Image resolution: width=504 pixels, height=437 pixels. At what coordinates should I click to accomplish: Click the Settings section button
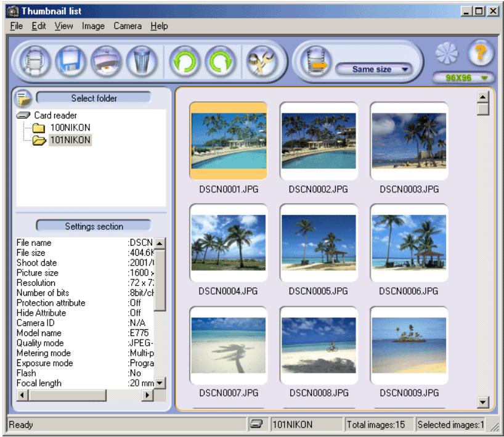pyautogui.click(x=94, y=226)
